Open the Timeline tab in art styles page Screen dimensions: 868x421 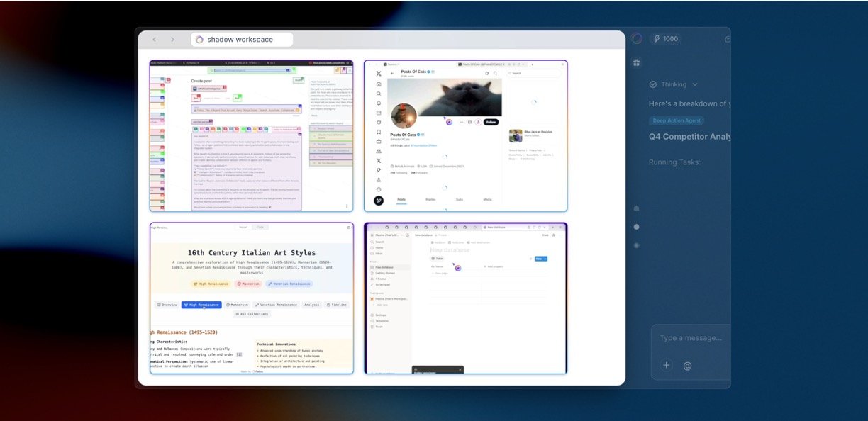337,305
